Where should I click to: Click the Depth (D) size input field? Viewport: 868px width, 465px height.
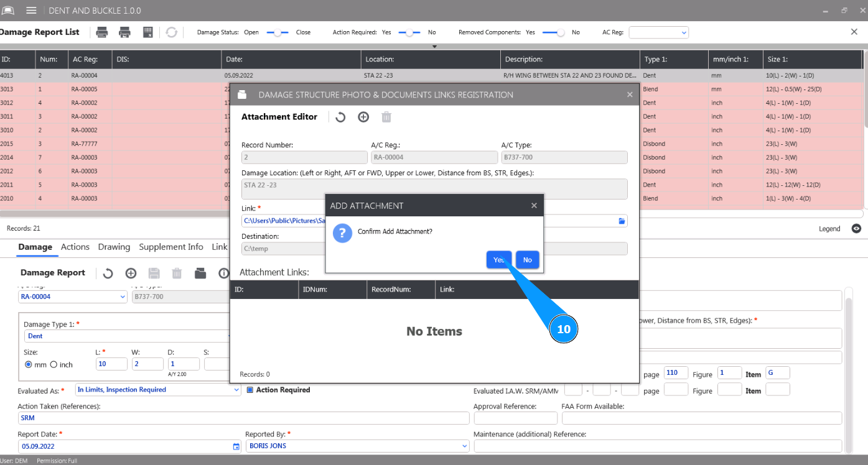pyautogui.click(x=184, y=364)
